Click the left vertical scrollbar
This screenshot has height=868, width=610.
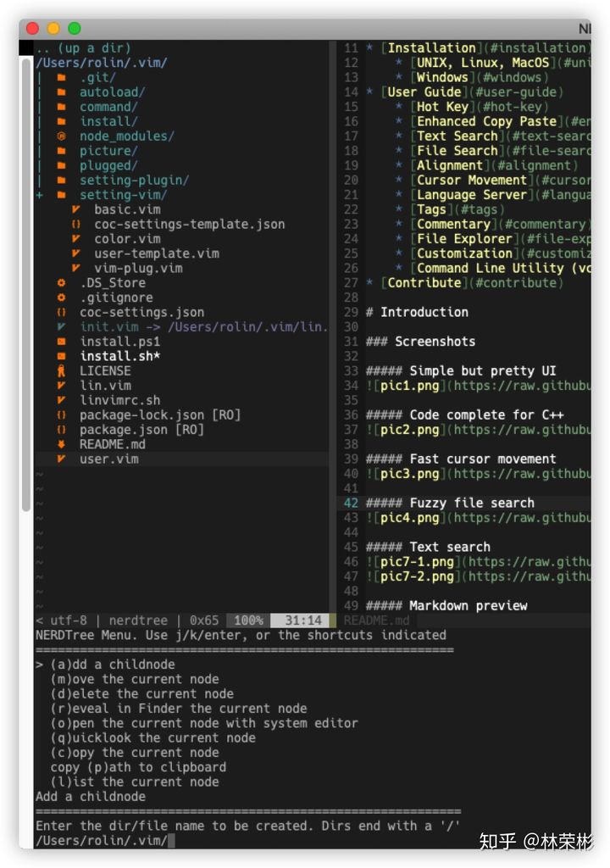tap(25, 280)
